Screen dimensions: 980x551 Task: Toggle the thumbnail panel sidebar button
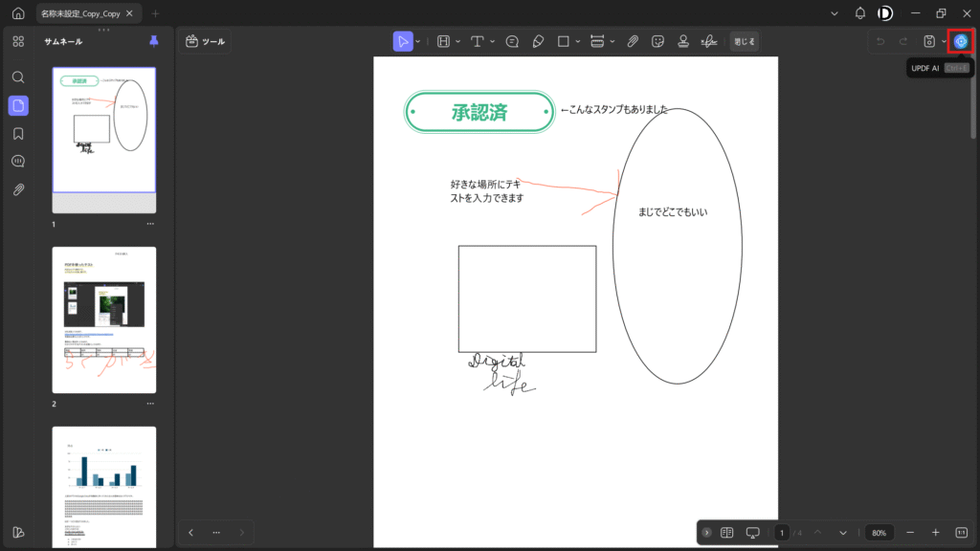point(18,105)
